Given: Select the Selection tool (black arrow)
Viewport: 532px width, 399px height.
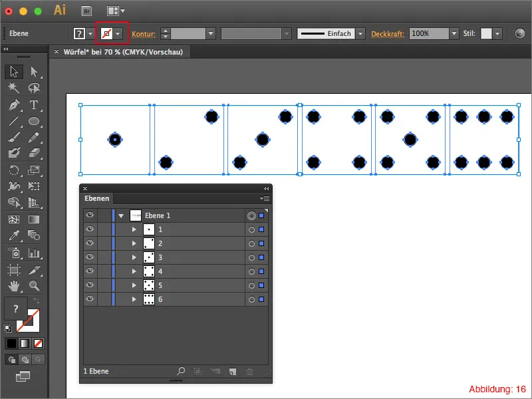Looking at the screenshot, I should pos(14,72).
